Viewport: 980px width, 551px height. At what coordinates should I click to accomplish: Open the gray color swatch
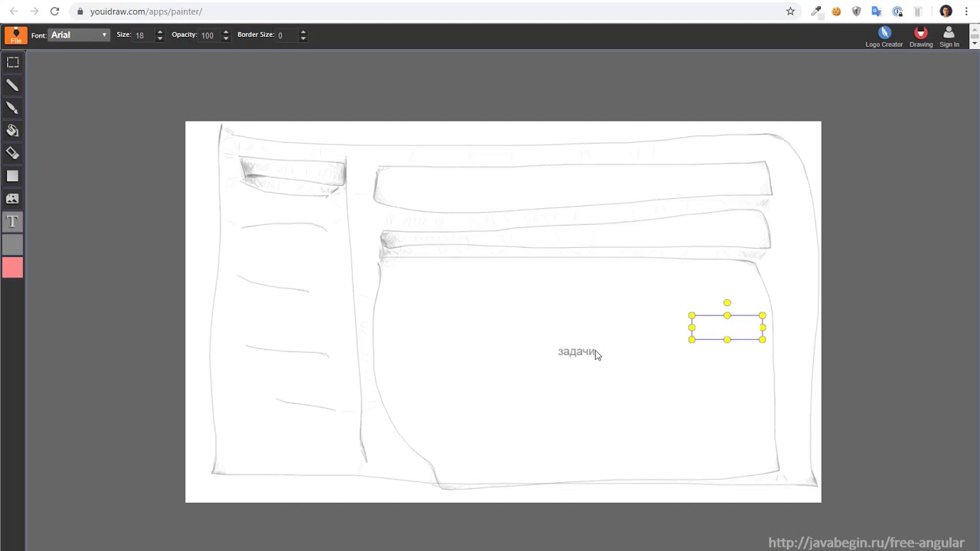(12, 245)
